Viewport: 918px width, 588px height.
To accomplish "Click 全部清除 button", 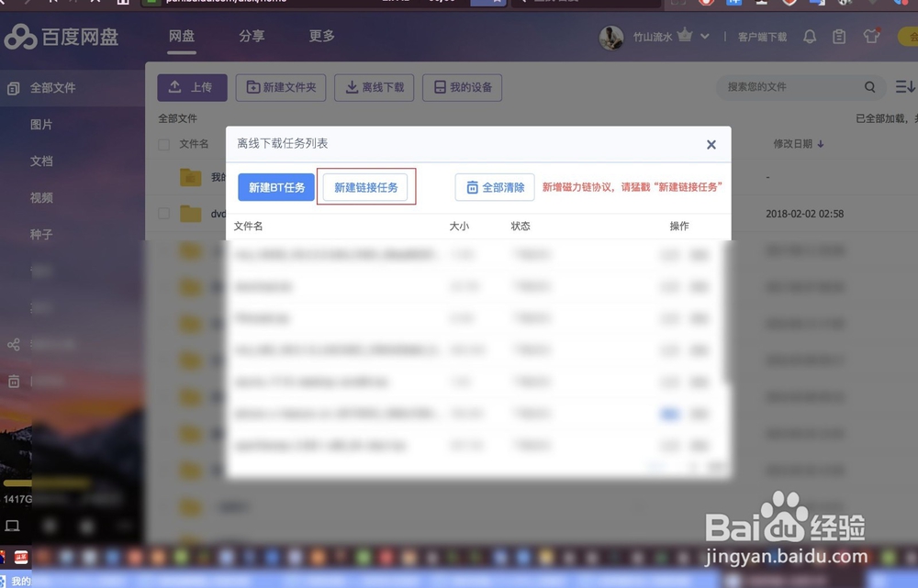I will coord(495,187).
